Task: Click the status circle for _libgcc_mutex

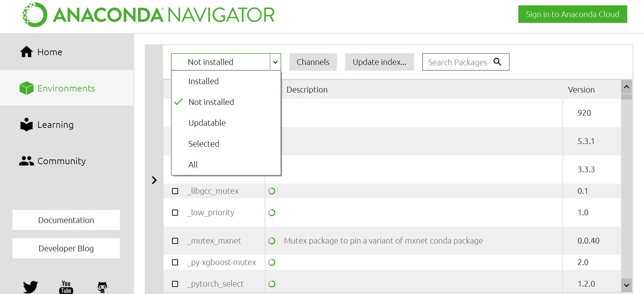Action: [x=272, y=191]
